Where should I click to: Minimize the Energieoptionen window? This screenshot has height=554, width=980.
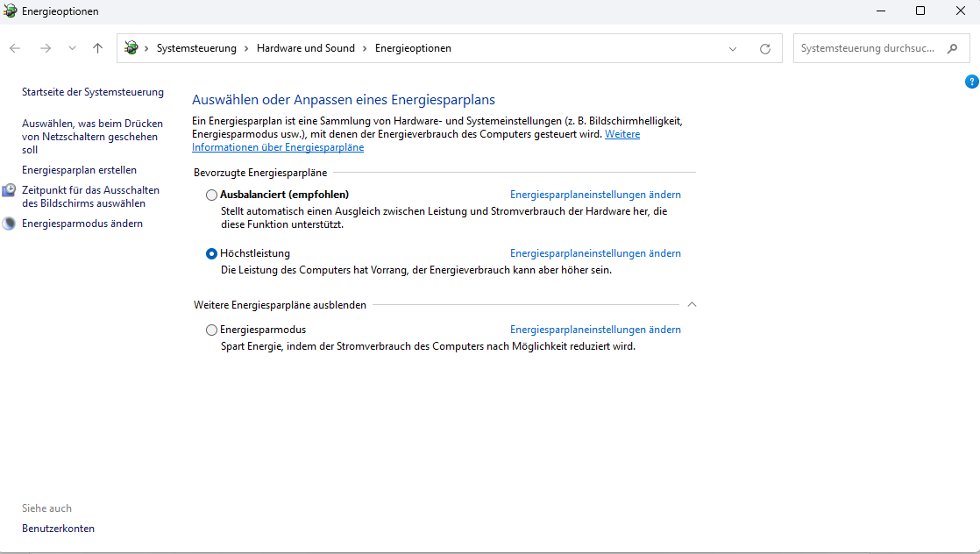click(881, 11)
